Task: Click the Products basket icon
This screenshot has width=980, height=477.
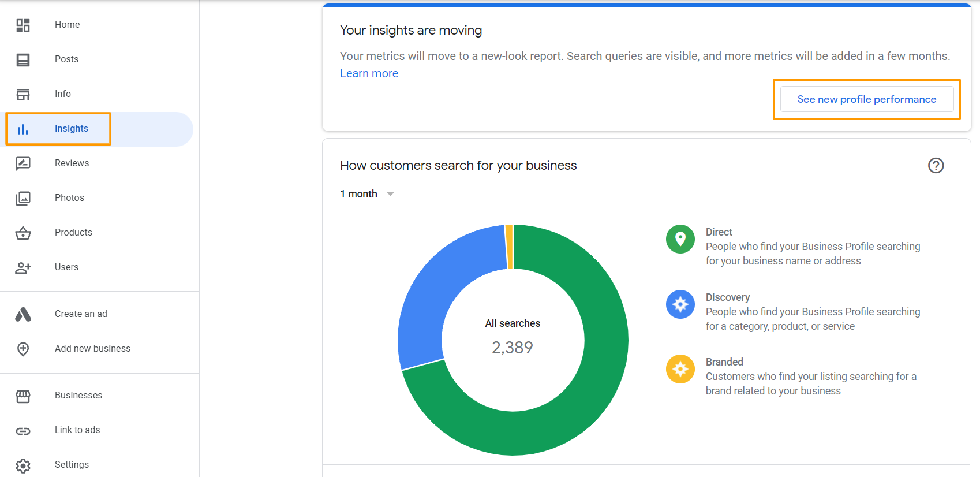Action: (x=23, y=233)
